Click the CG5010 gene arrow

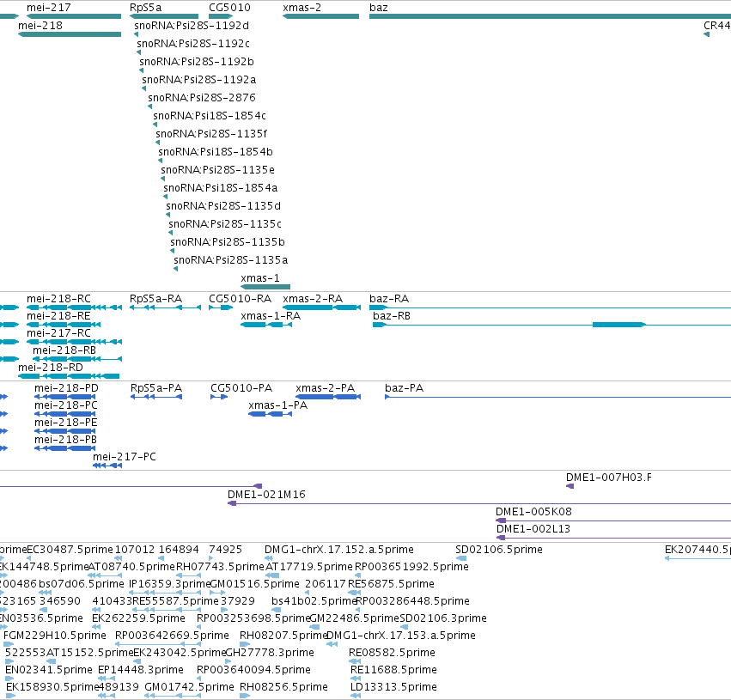click(221, 16)
